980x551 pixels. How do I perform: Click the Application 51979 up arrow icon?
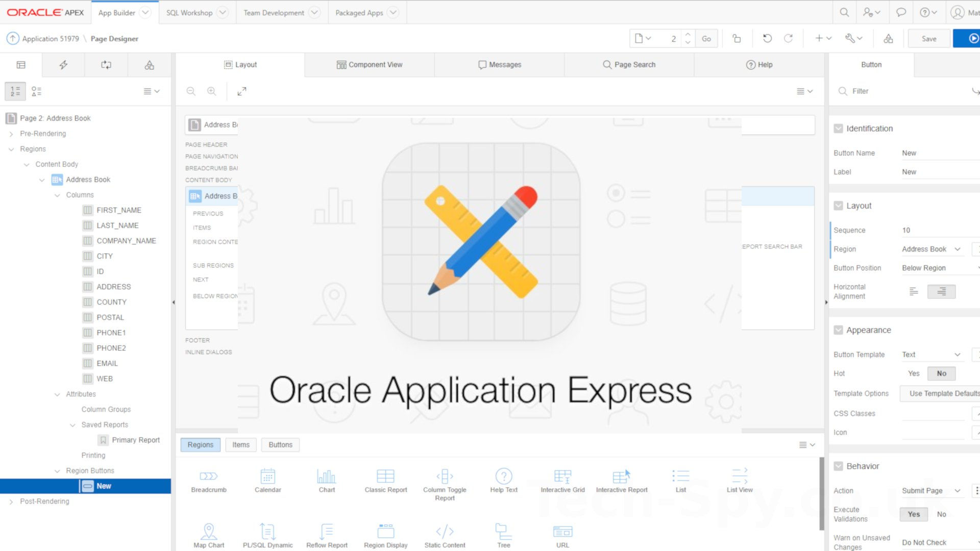point(13,38)
